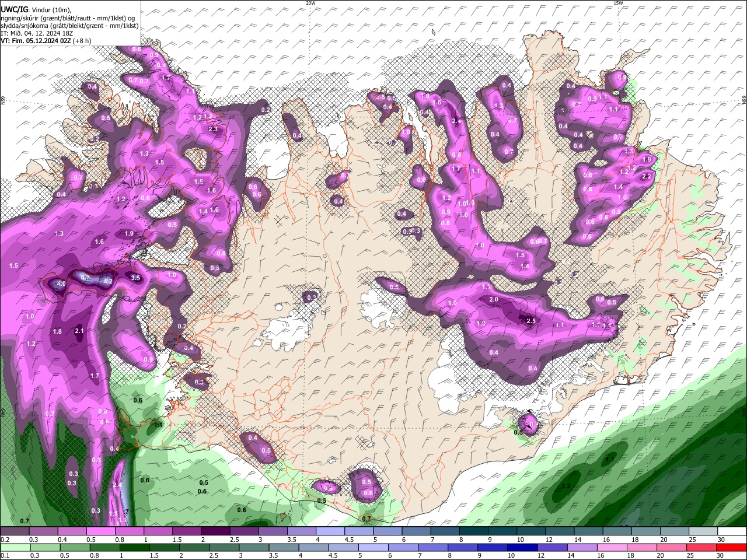Pick the dark purple swatch between upper-row 2 and 2.5
Viewport: 747px width, 560px height.
coord(215,531)
